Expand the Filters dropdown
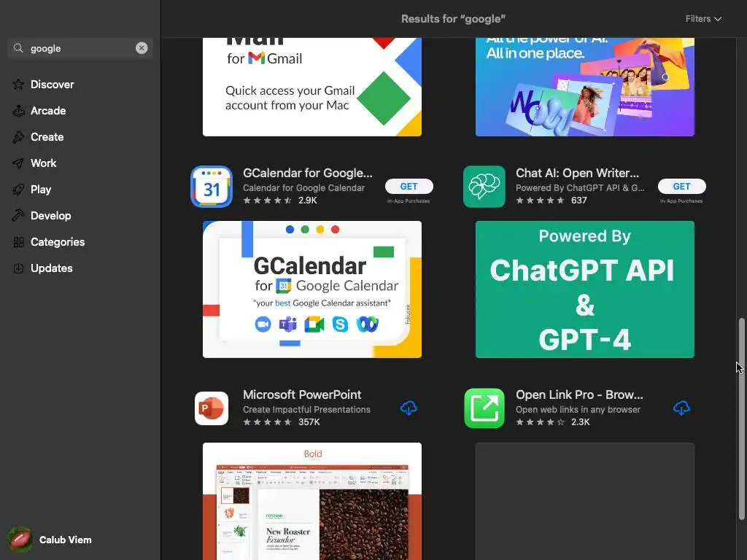 [x=703, y=18]
